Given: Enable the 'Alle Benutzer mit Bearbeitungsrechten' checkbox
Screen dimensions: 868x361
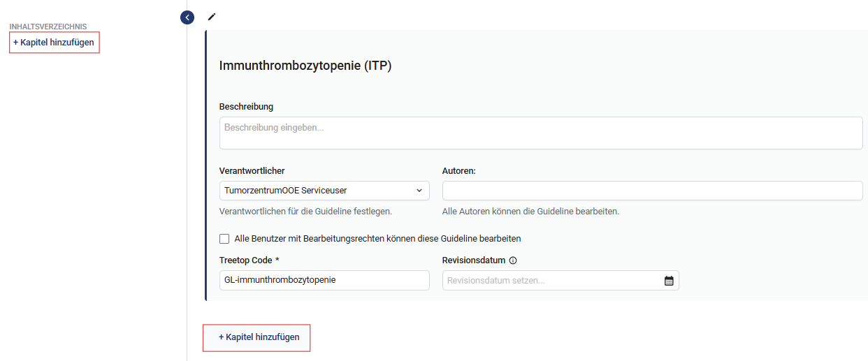Looking at the screenshot, I should coord(224,239).
